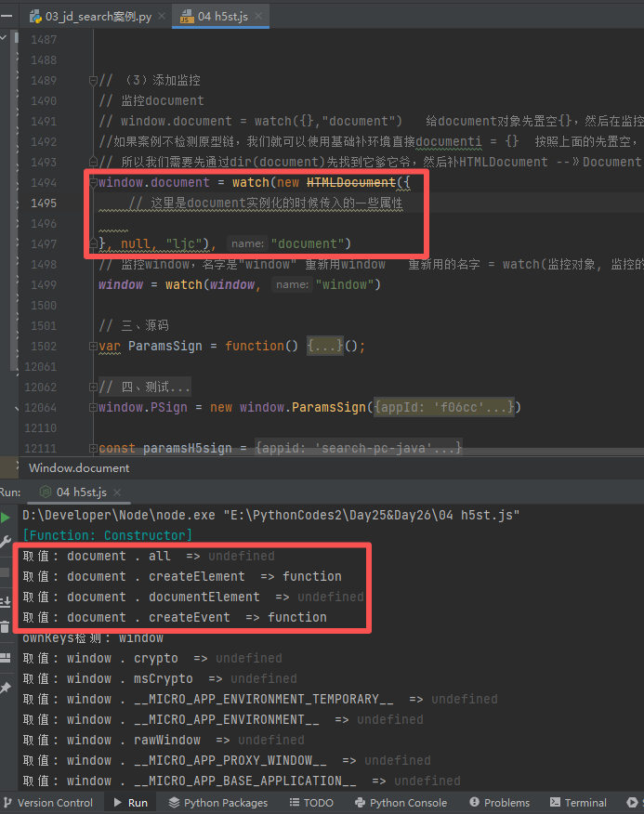This screenshot has width=644, height=814.
Task: Open the Terminal tool window
Action: coord(578,803)
